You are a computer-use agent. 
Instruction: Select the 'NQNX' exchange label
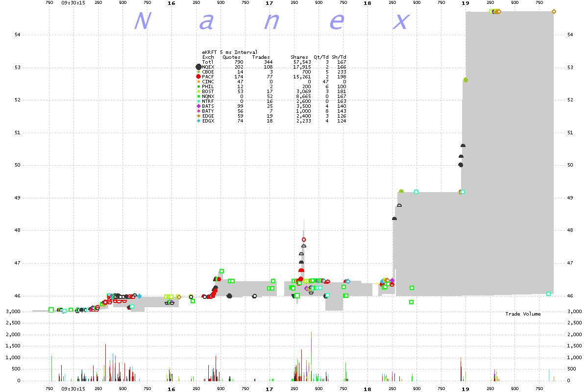pyautogui.click(x=208, y=97)
